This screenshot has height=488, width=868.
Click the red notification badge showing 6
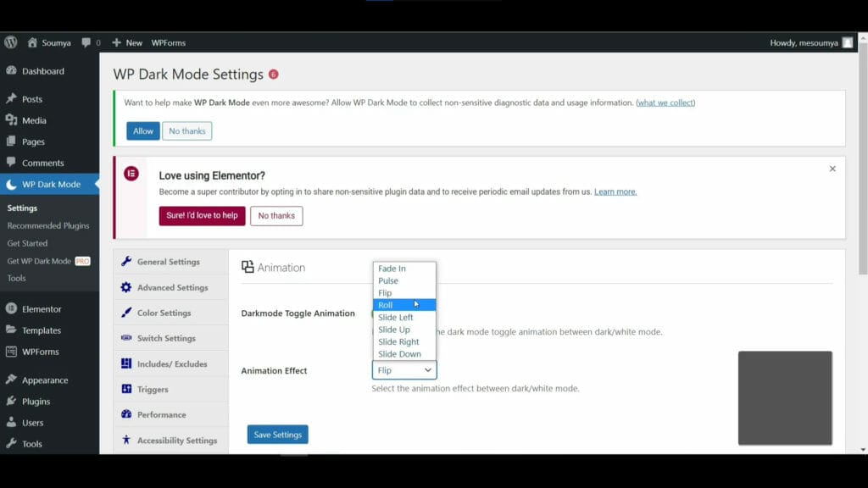tap(274, 75)
